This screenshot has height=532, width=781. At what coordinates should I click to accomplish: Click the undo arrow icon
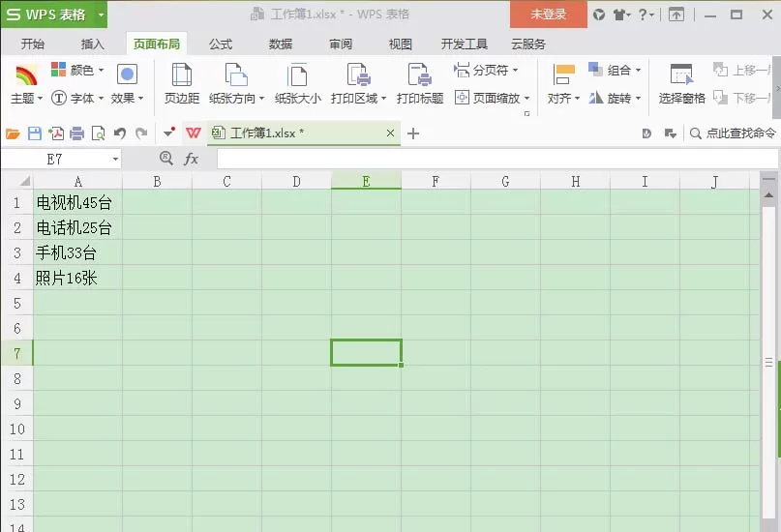pyautogui.click(x=120, y=133)
